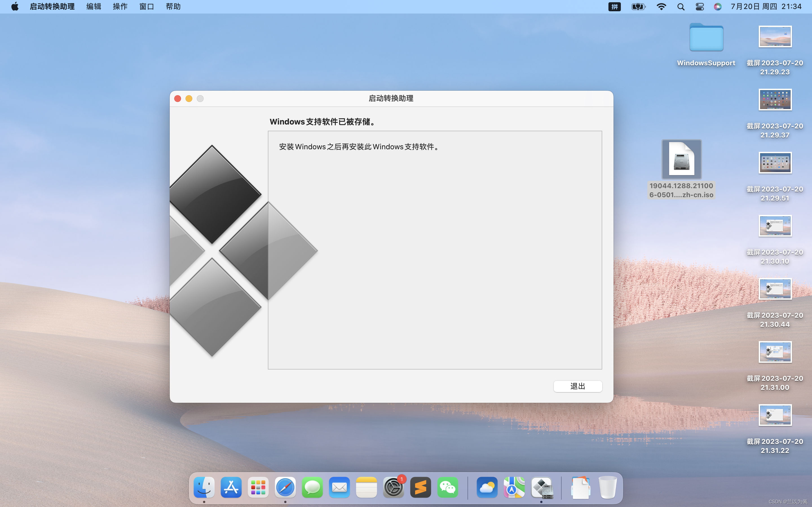Screen dimensions: 812x507
Task: Open Boot Camp Assistant in the Dock
Action: 541,487
